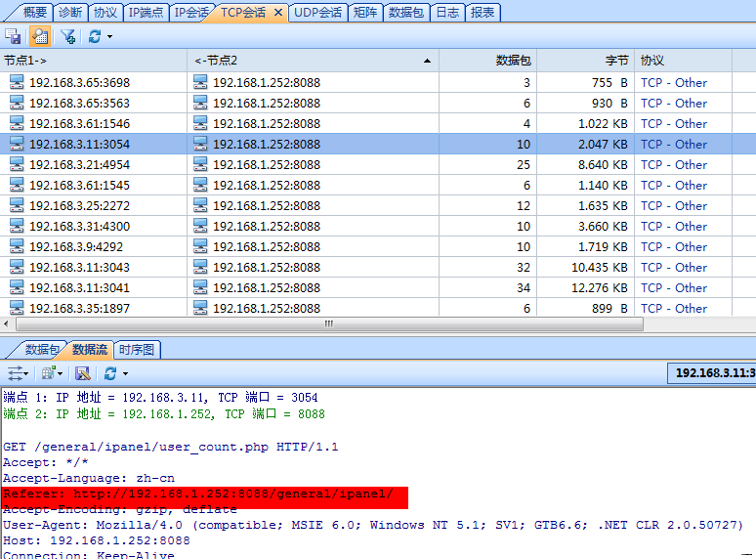Sort by 数据包 column header
Image resolution: width=756 pixels, height=559 pixels.
tap(488, 61)
